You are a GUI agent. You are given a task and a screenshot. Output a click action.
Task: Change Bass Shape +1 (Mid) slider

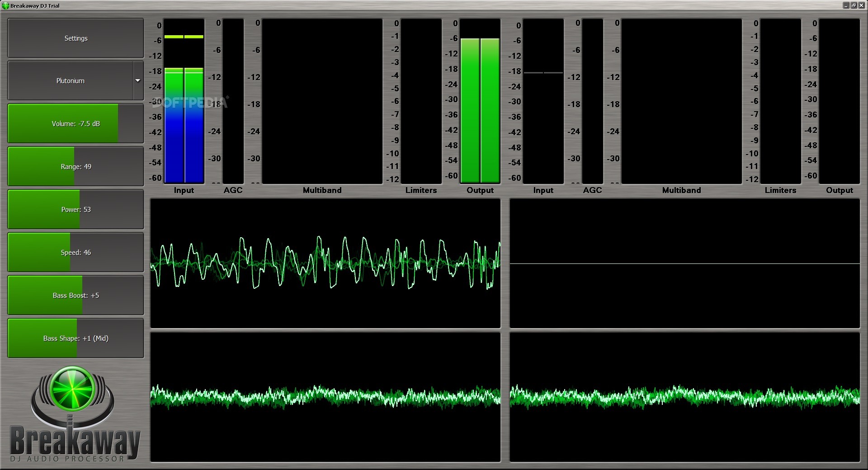pos(75,338)
